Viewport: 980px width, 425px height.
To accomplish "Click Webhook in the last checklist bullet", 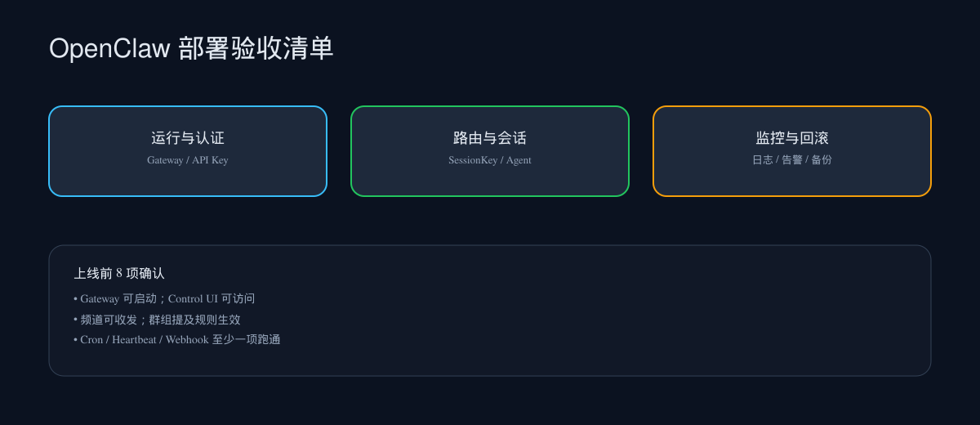I will tap(187, 339).
